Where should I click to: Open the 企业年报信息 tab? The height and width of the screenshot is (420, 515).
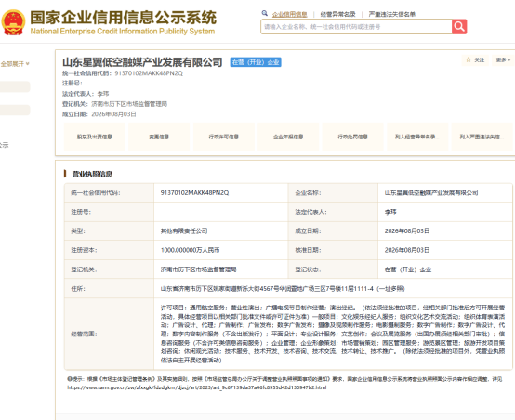pos(288,137)
